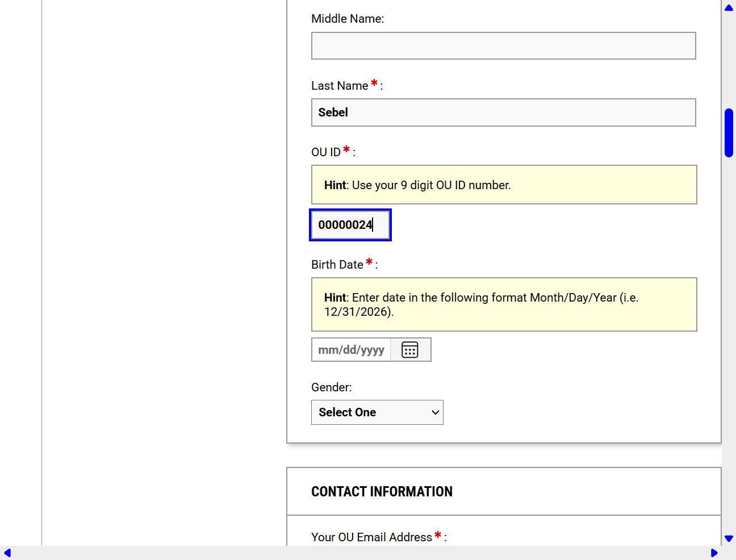Screen dimensions: 736x560
Task: Click the Middle Name label
Action: [348, 19]
